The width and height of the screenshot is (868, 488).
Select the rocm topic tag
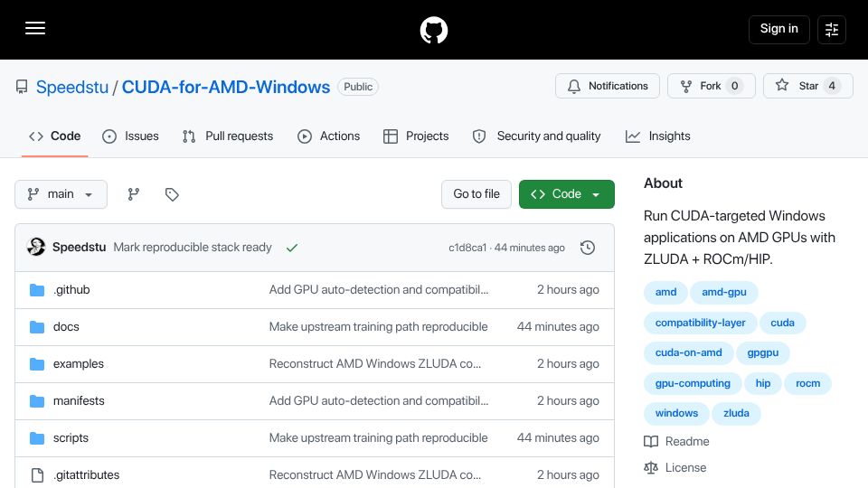[807, 383]
